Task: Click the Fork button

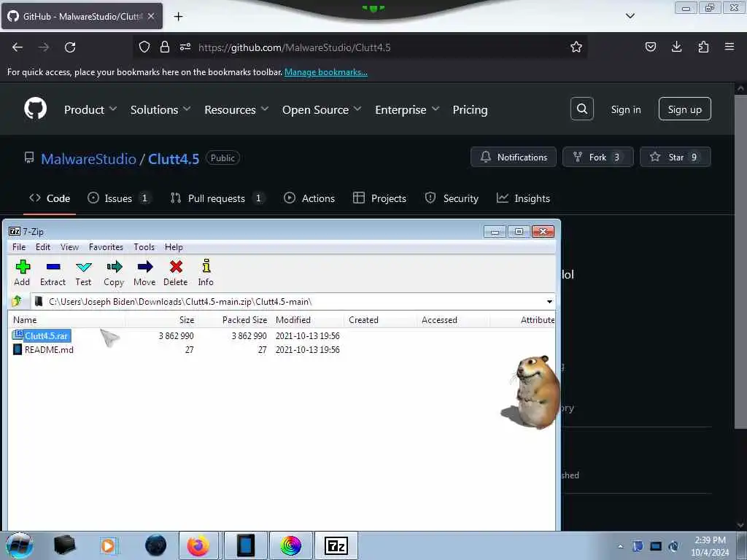Action: [598, 157]
